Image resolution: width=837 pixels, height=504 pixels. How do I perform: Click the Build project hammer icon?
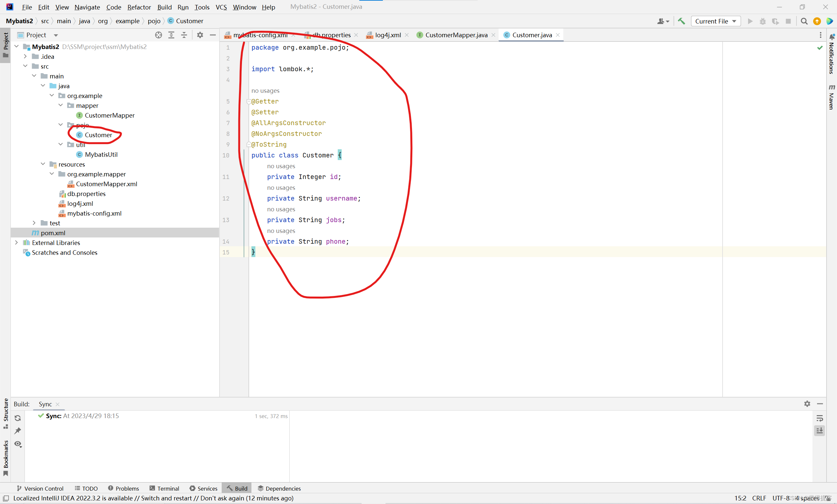[681, 21]
